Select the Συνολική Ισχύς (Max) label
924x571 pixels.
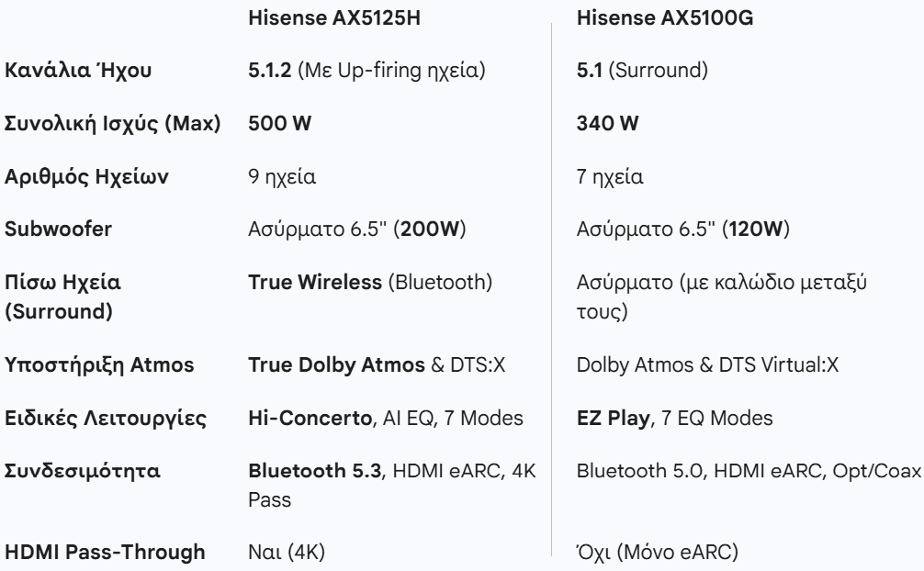point(113,123)
